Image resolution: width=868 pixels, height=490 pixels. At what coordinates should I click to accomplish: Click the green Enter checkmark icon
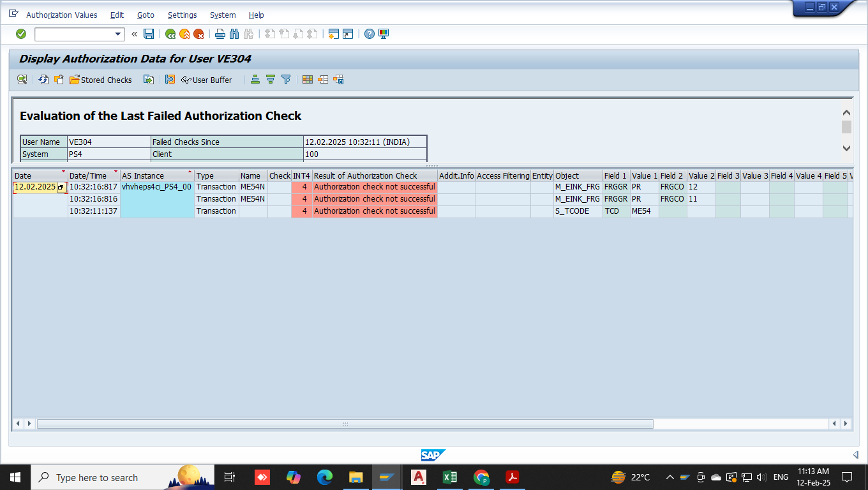21,34
